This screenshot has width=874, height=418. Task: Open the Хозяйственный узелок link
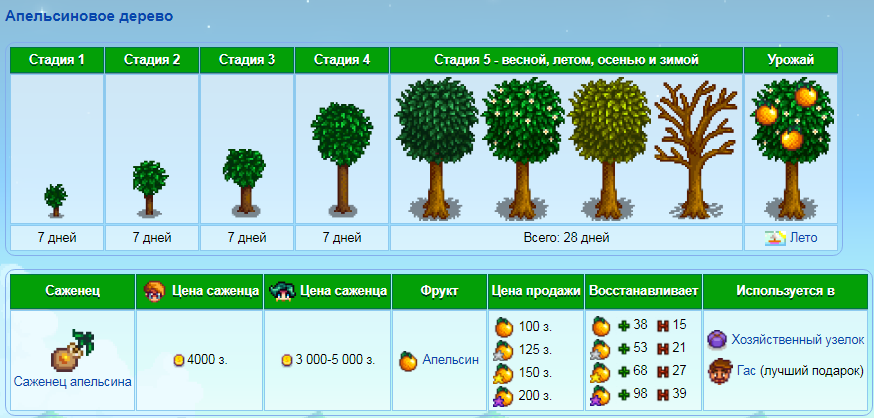[798, 339]
